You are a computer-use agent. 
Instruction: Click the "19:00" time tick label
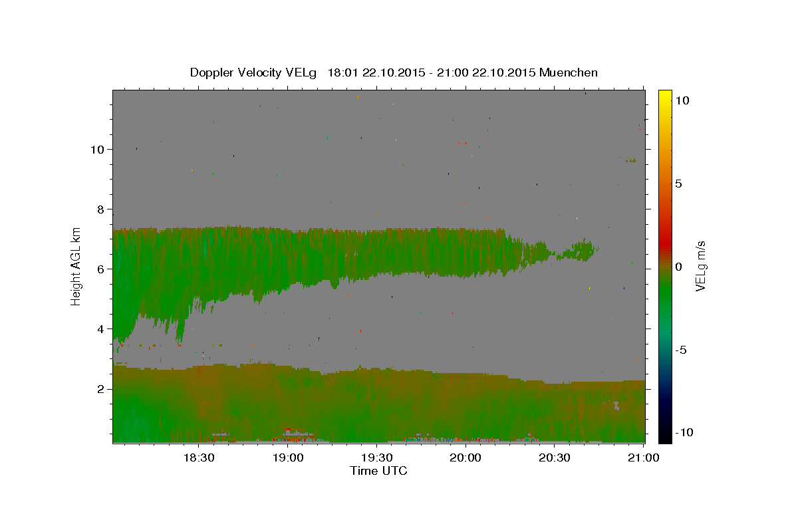tap(287, 458)
